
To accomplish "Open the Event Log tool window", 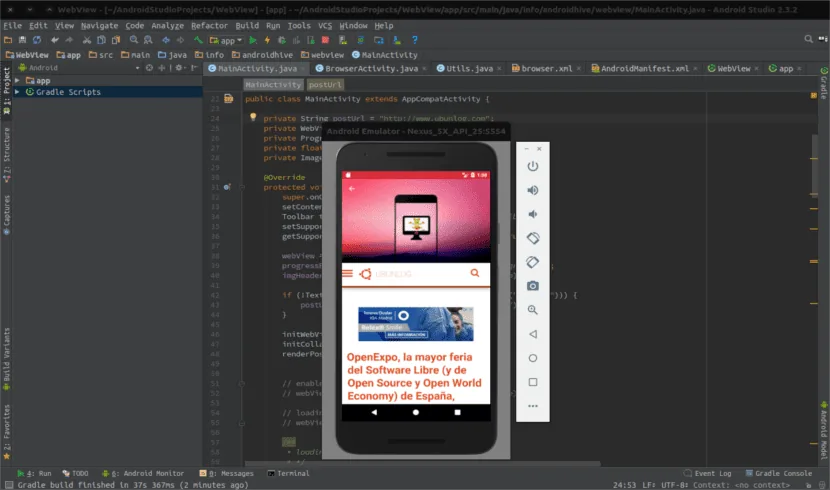I will [x=708, y=474].
